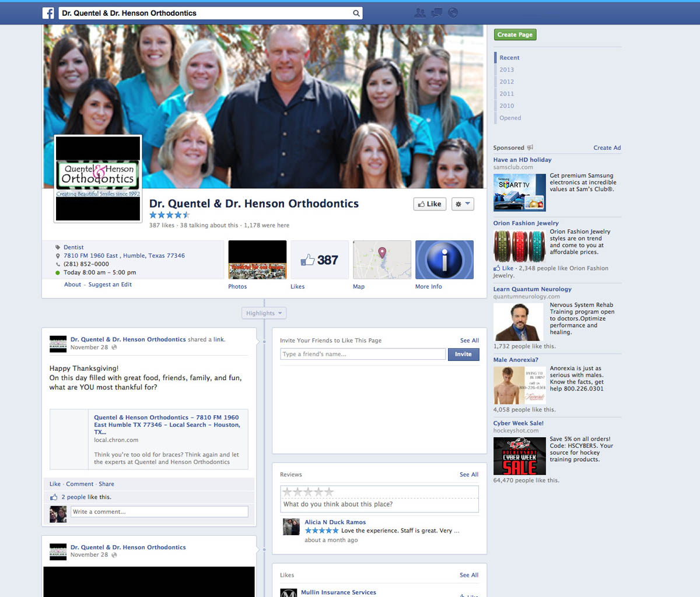Open the Photos thumbnail

(257, 260)
